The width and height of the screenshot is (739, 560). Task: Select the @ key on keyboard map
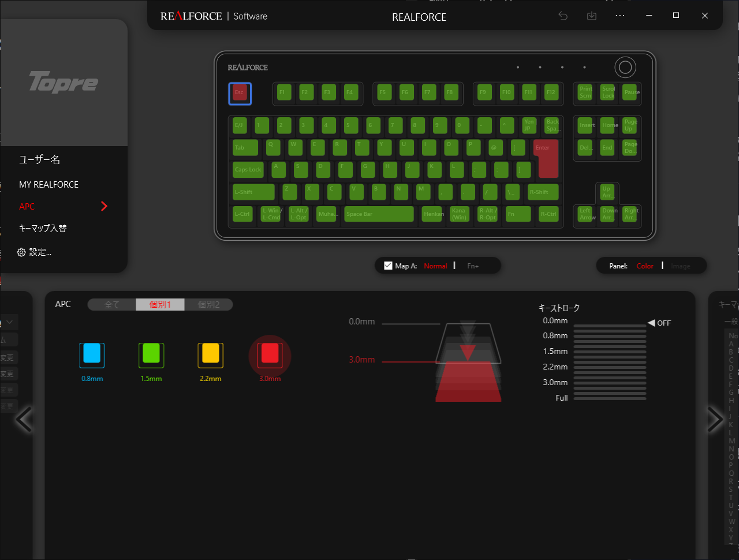(x=496, y=147)
